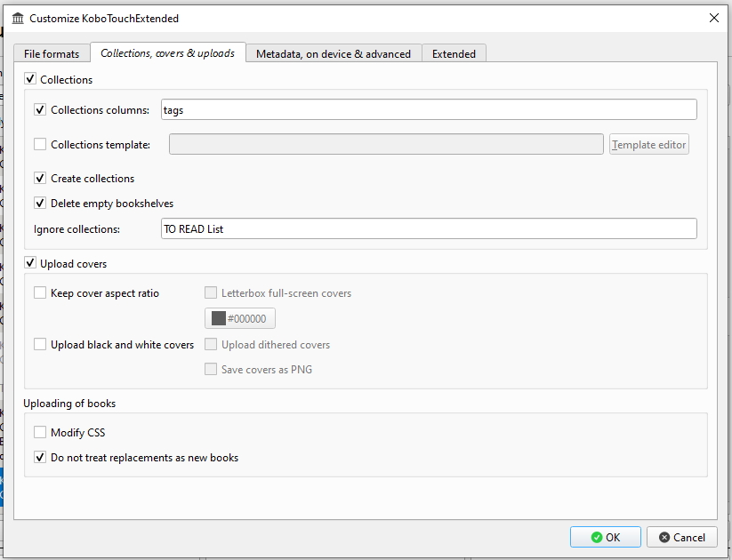Enable the Modify CSS checkbox
732x560 pixels.
coord(40,432)
